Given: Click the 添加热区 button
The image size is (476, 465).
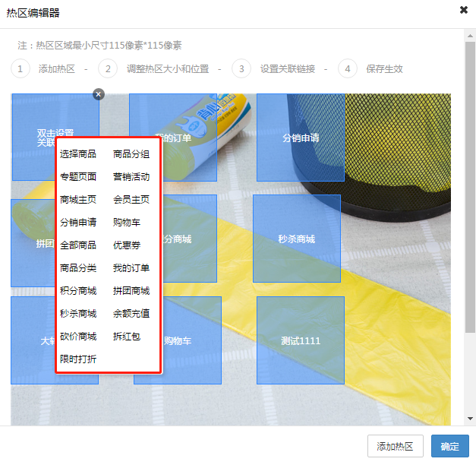Looking at the screenshot, I should (x=396, y=446).
